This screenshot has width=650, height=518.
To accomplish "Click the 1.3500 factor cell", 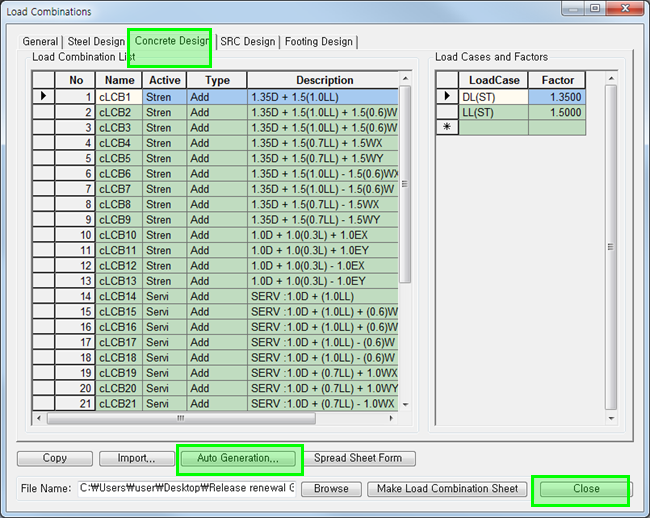I will pos(557,97).
